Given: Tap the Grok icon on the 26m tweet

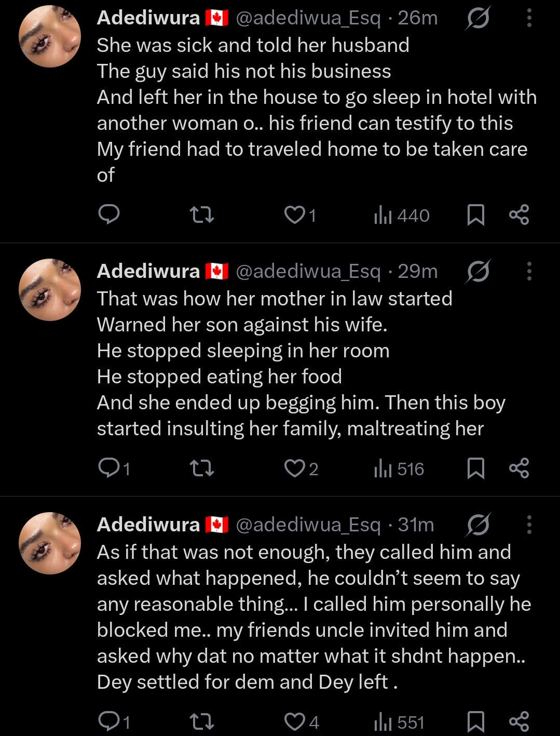Looking at the screenshot, I should [477, 19].
